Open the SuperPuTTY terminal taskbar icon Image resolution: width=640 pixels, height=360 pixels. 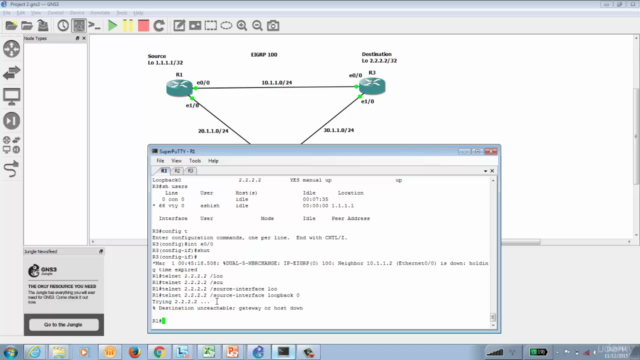point(283,352)
